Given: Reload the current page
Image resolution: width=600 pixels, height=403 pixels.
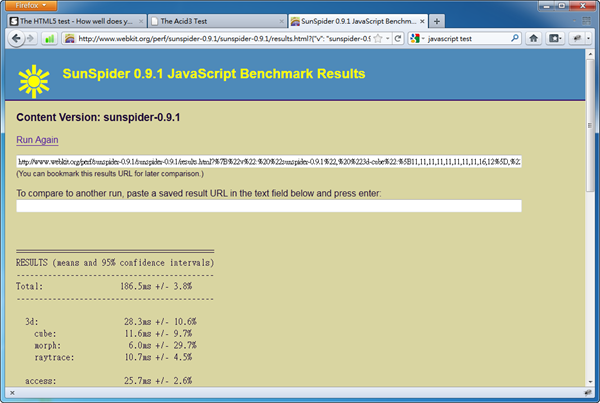Looking at the screenshot, I should click(398, 39).
